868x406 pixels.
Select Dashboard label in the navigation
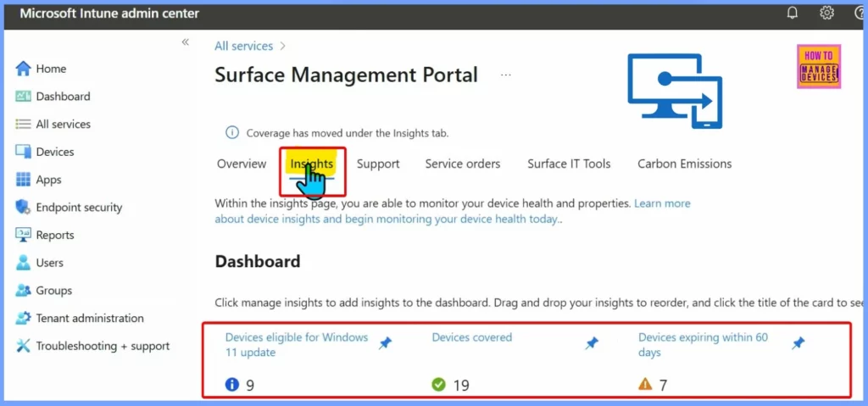63,97
